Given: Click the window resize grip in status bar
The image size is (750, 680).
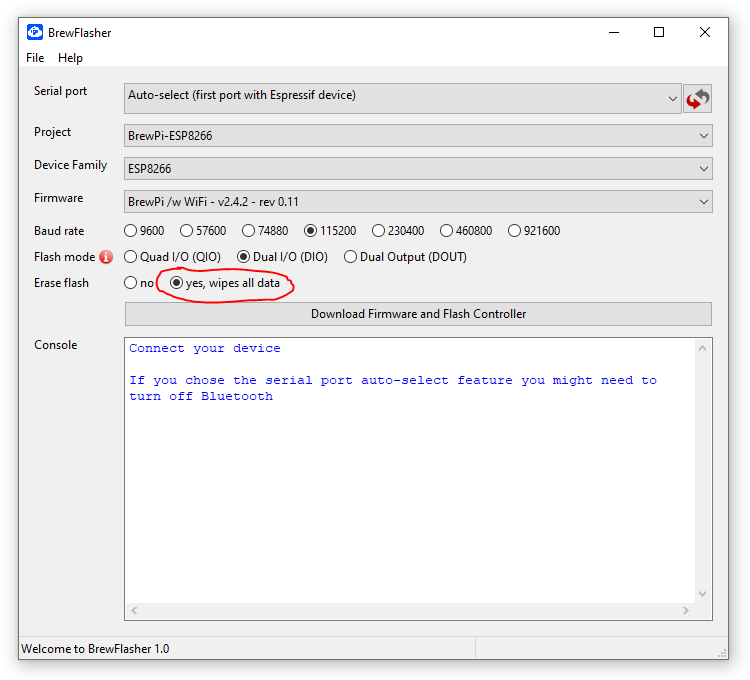Looking at the screenshot, I should (x=722, y=653).
